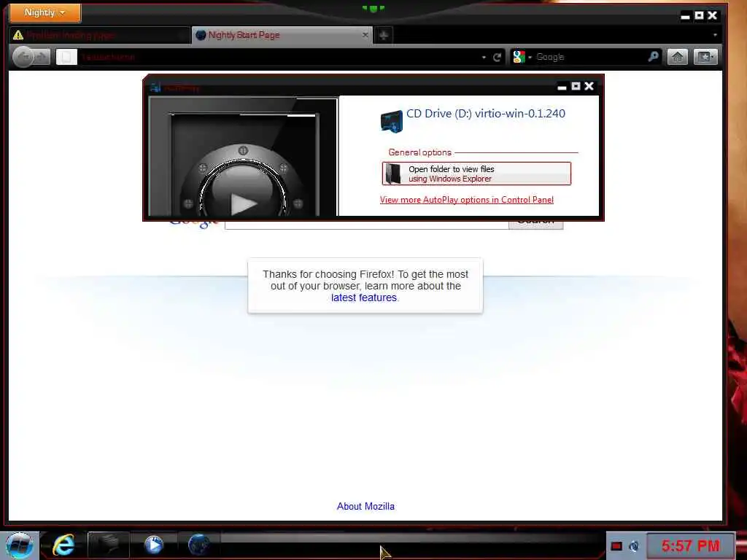Open the About Mozilla link
The image size is (747, 560).
pyautogui.click(x=366, y=506)
